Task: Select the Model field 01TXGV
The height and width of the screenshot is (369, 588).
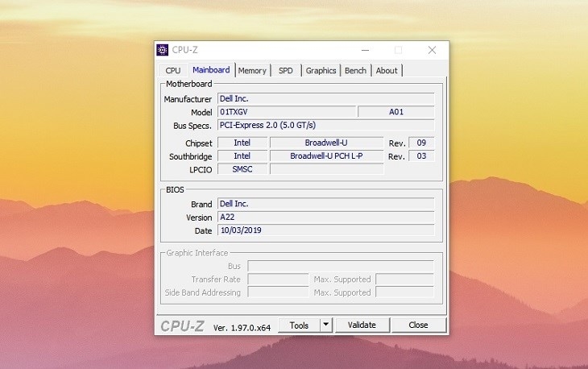Action: click(x=286, y=112)
